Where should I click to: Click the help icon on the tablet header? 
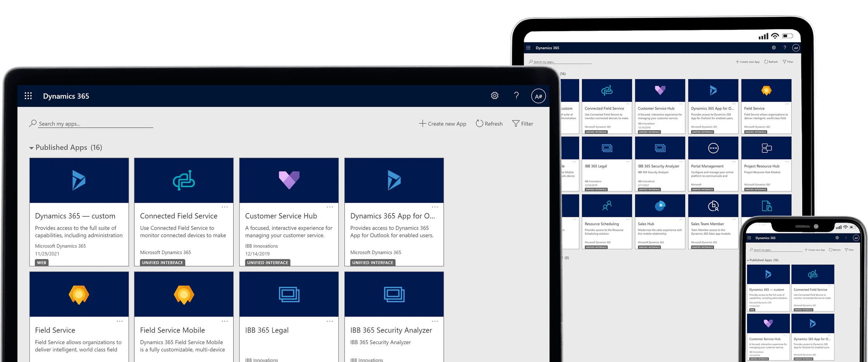785,48
